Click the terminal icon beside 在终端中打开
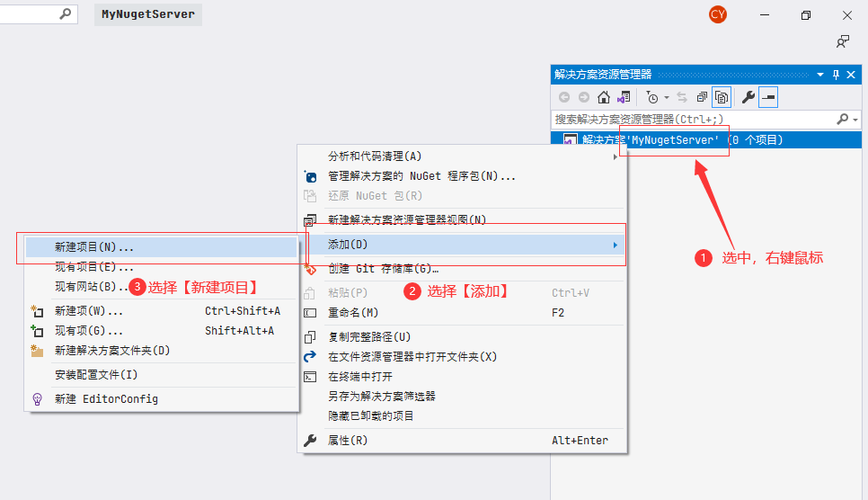This screenshot has height=500, width=868. (x=310, y=377)
